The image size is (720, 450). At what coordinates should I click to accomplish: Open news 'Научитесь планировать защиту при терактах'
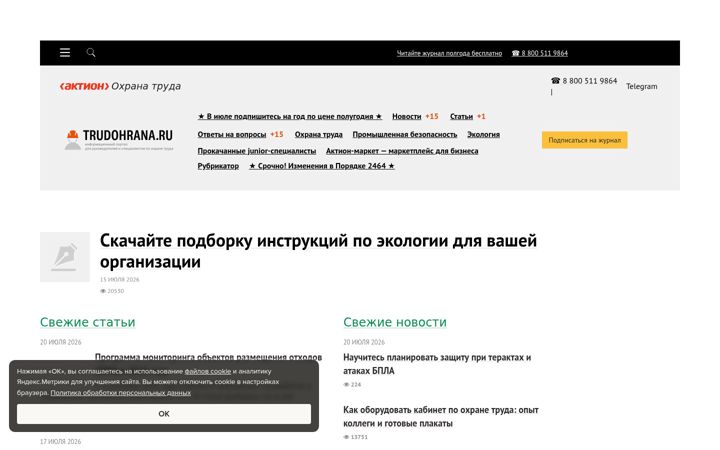click(437, 364)
